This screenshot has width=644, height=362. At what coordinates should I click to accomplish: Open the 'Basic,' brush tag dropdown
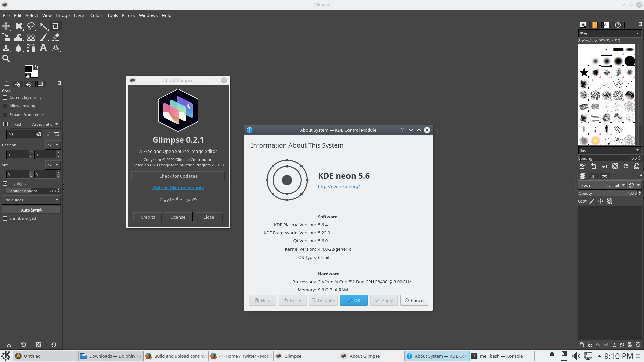637,150
